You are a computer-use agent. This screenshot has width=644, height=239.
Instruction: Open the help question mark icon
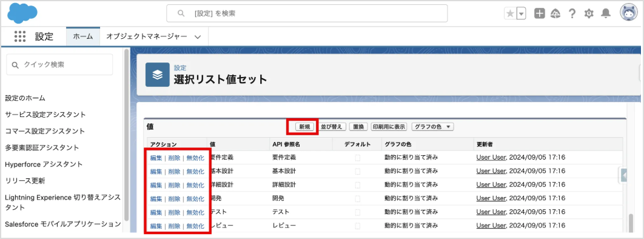pyautogui.click(x=572, y=13)
